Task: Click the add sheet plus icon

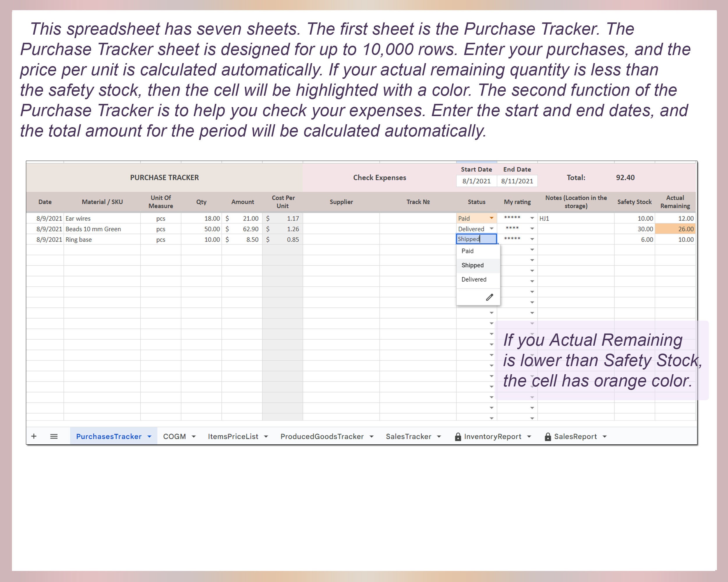Action: [x=34, y=436]
